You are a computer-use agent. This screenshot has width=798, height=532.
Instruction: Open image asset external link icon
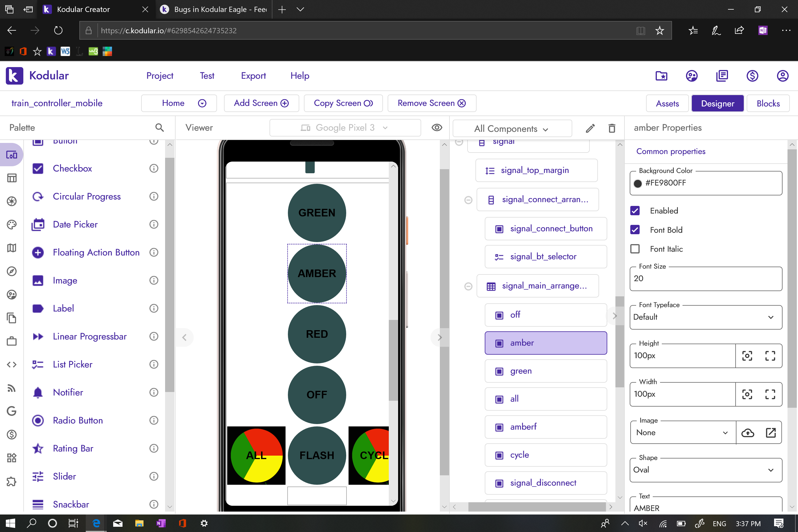coord(771,433)
